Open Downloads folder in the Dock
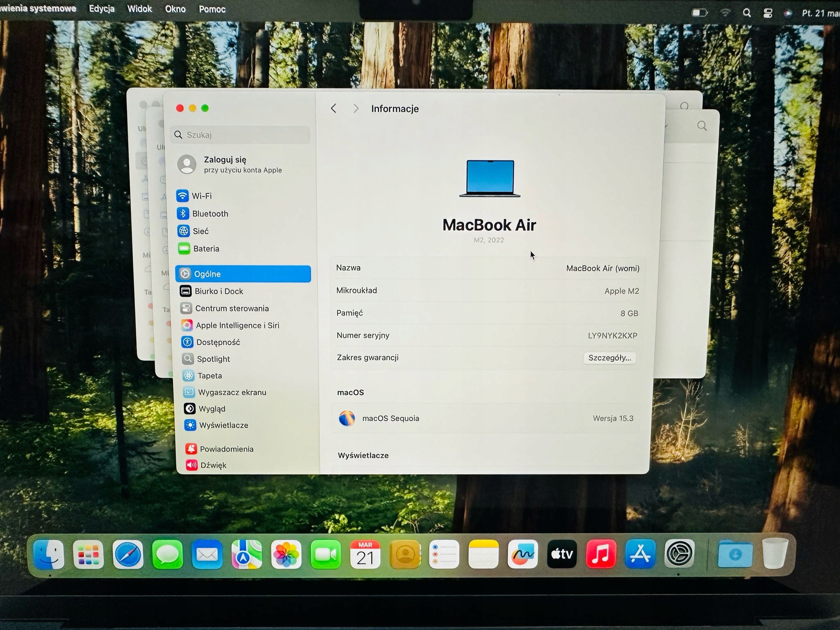 (735, 554)
